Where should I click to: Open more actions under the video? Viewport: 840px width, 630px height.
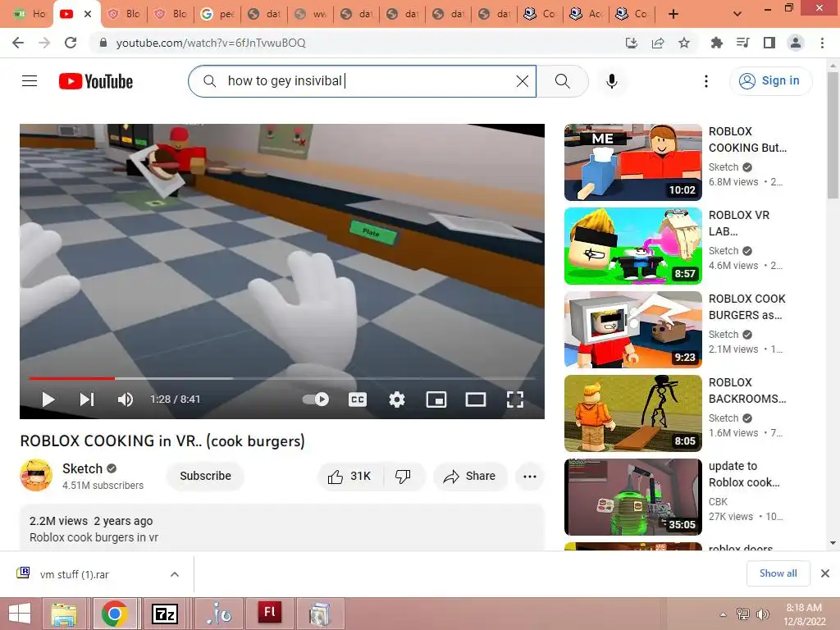530,477
